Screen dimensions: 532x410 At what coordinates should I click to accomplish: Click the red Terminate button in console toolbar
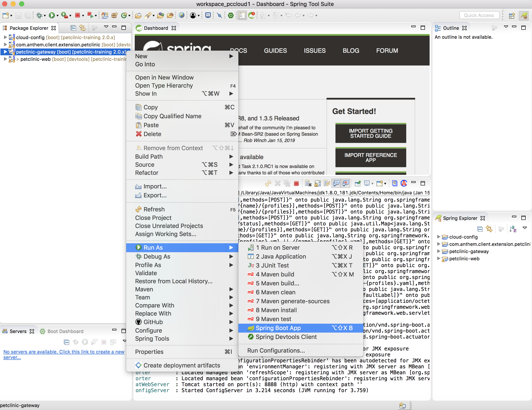296,183
